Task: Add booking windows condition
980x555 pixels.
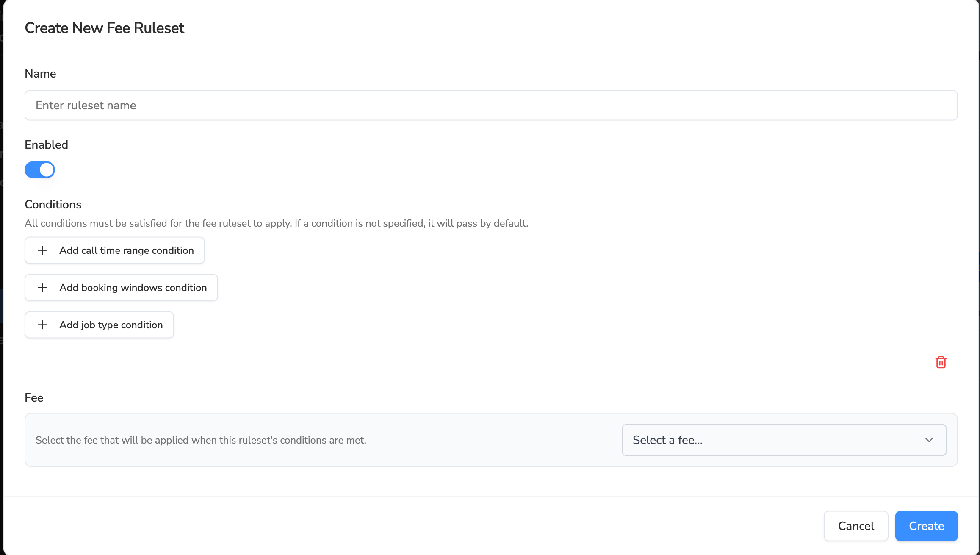Action: (133, 288)
